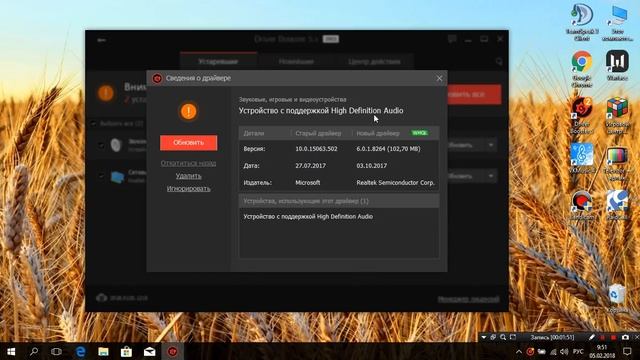Click the orange warning icon in dialog
Image resolution: width=640 pixels, height=360 pixels.
click(x=188, y=111)
